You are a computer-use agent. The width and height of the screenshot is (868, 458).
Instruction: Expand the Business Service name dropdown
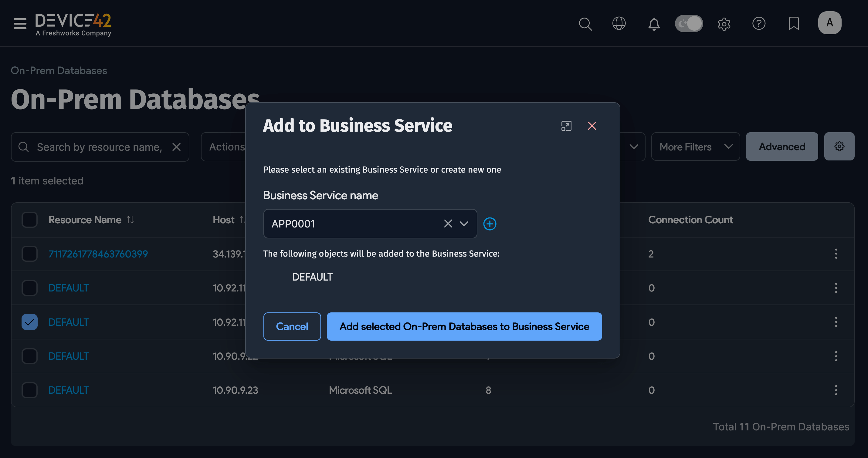tap(464, 224)
